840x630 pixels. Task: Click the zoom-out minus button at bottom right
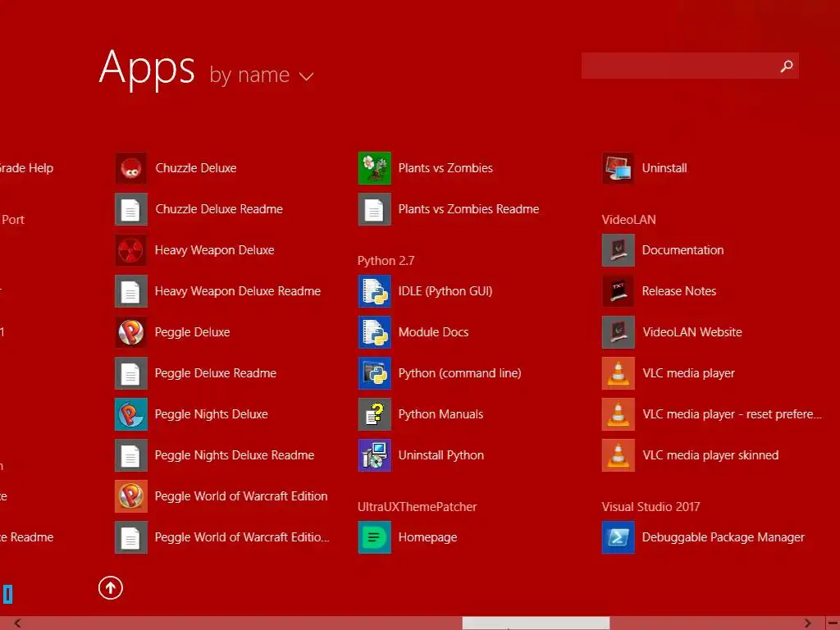[833, 623]
